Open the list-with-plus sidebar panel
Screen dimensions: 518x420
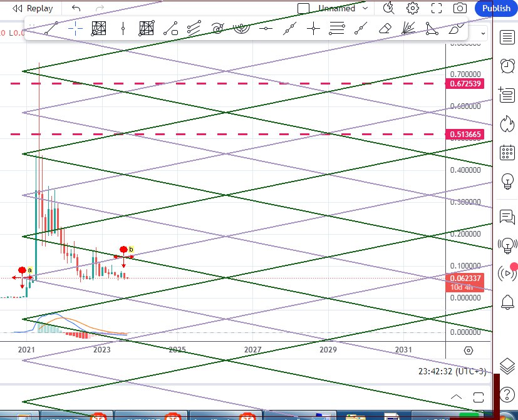coord(507,95)
